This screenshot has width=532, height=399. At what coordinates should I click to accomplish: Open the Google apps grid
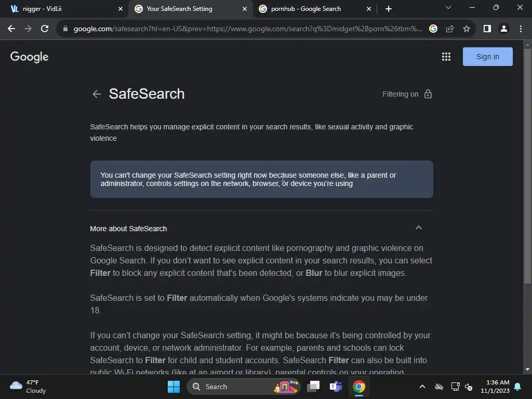pos(446,57)
